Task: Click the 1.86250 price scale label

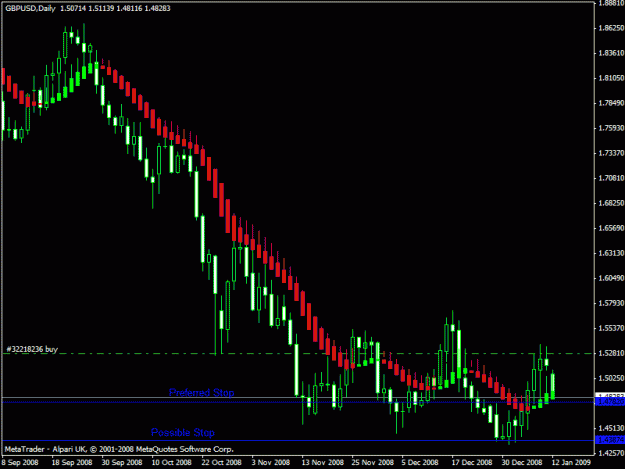Action: coord(611,28)
